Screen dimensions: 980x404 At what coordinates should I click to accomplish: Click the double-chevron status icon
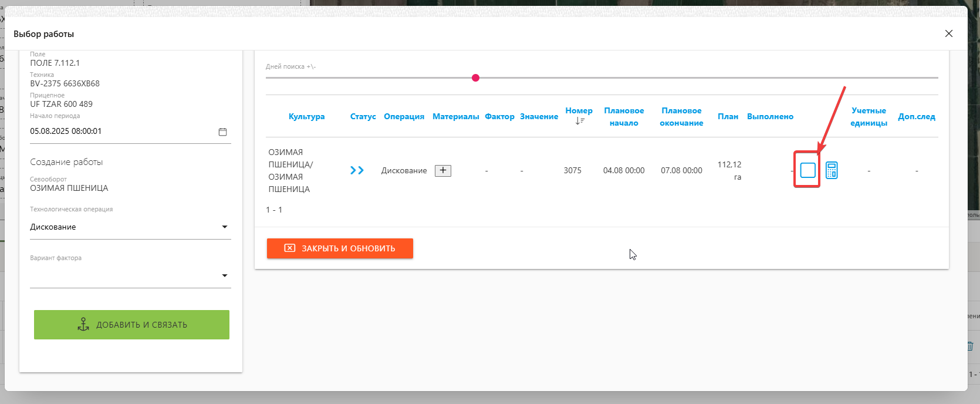357,170
